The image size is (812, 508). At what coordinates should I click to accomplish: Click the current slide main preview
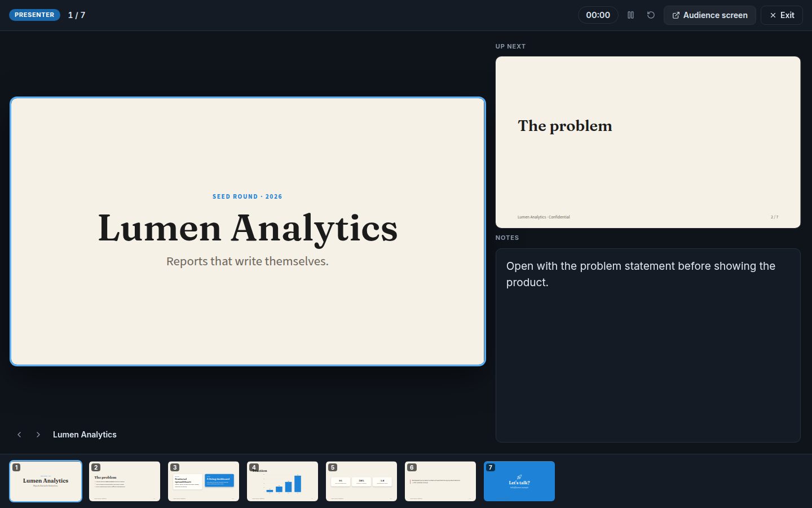click(248, 231)
